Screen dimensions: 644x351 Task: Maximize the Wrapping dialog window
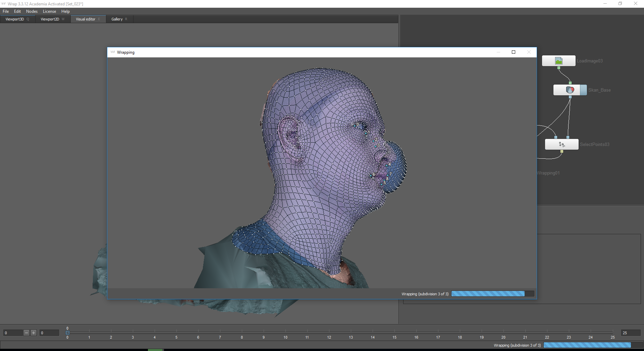(513, 52)
